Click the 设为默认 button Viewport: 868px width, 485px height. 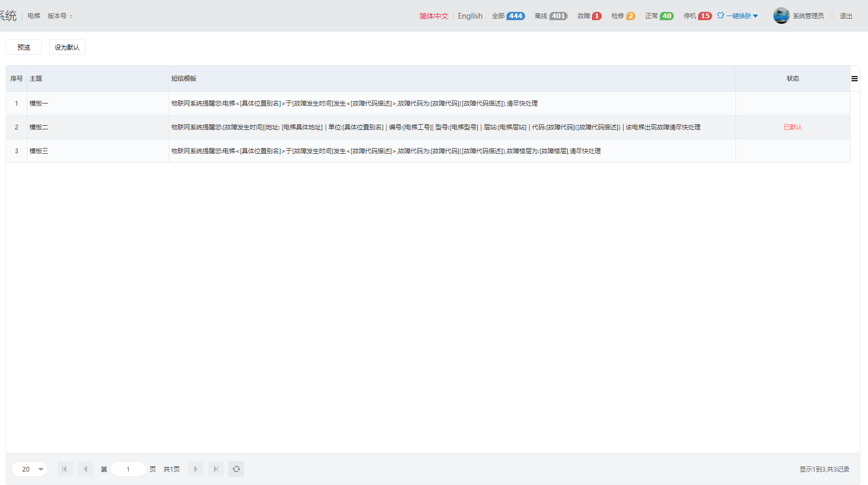pos(67,47)
